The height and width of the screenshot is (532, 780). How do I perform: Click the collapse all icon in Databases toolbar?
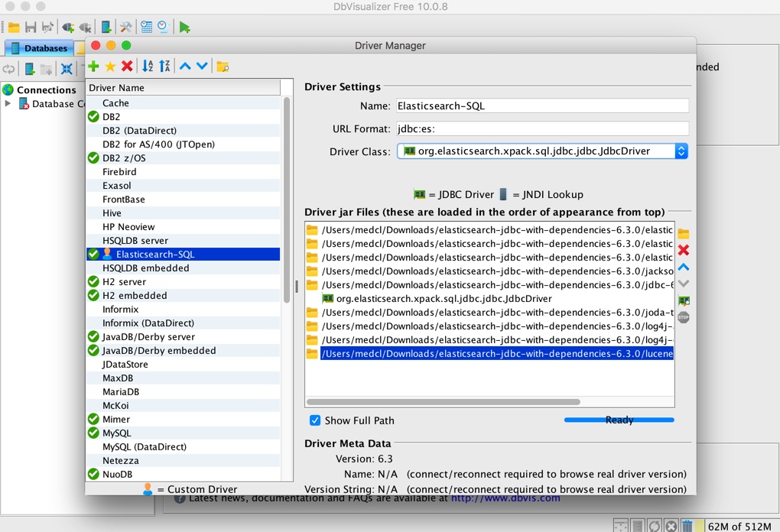[x=67, y=69]
